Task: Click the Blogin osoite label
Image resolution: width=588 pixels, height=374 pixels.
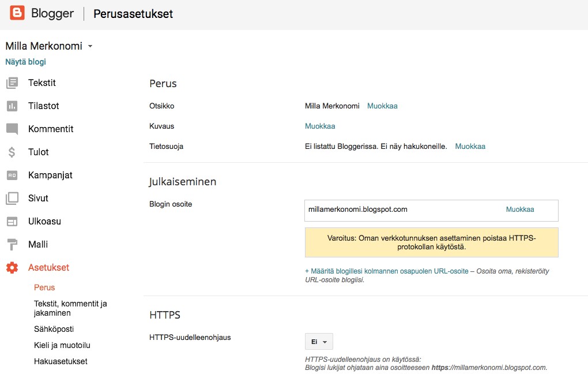Action: tap(171, 204)
